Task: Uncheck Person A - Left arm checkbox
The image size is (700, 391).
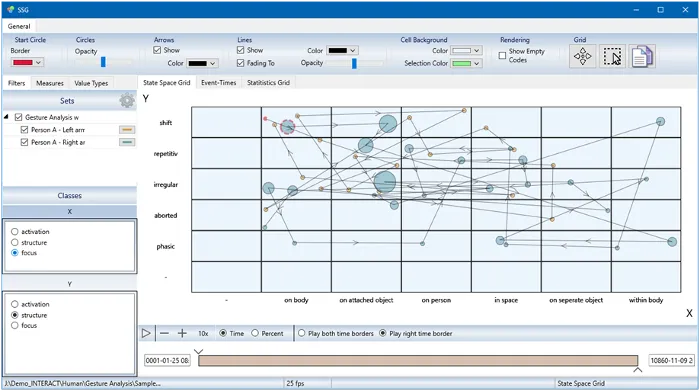Action: [25, 130]
